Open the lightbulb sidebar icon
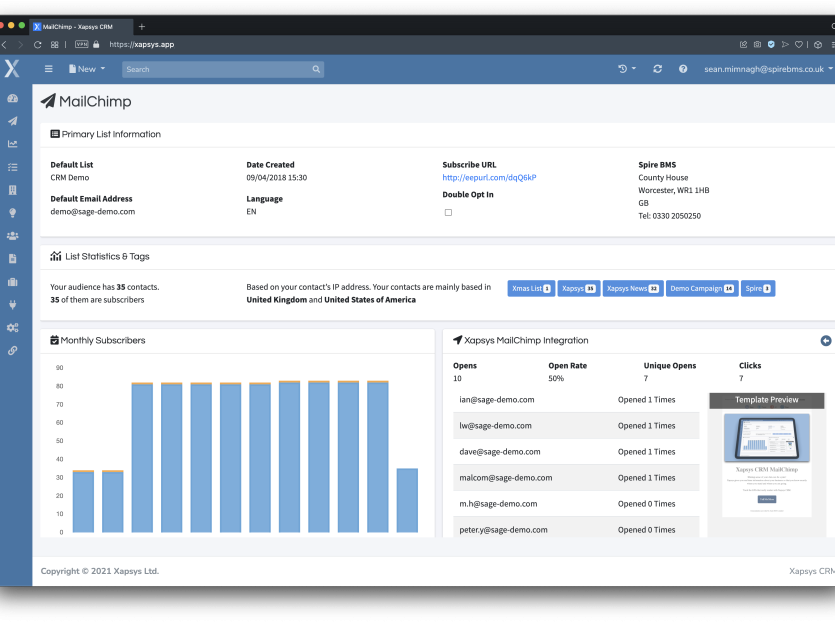Screen dimensions: 835x626 click(x=13, y=213)
